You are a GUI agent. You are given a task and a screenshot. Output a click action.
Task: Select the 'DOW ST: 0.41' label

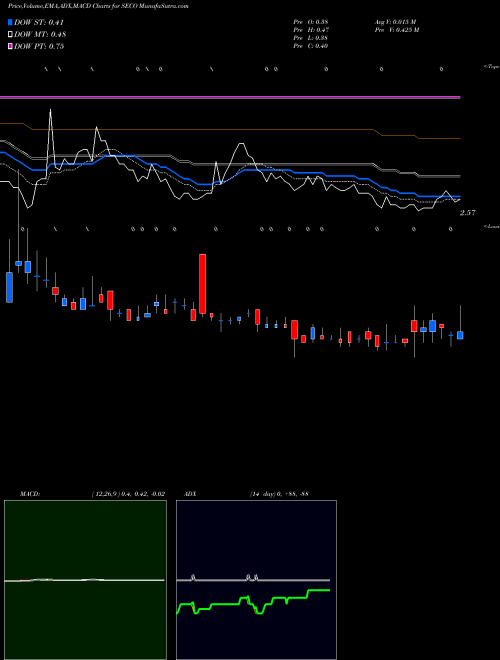point(39,22)
